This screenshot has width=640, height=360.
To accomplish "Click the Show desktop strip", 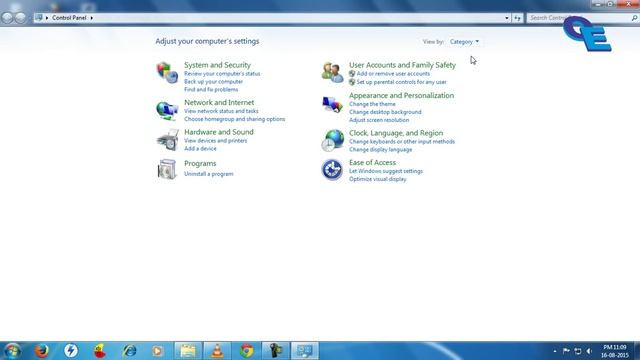I will tap(637, 351).
